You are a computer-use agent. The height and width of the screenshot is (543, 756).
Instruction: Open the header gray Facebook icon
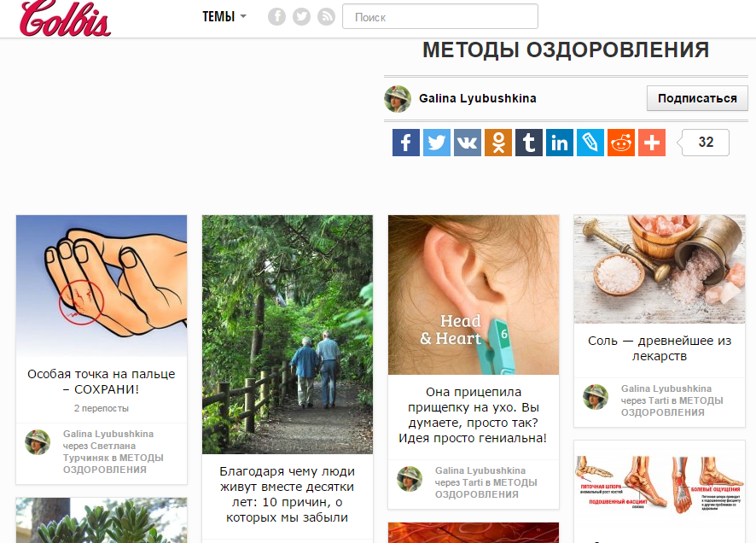coord(276,17)
